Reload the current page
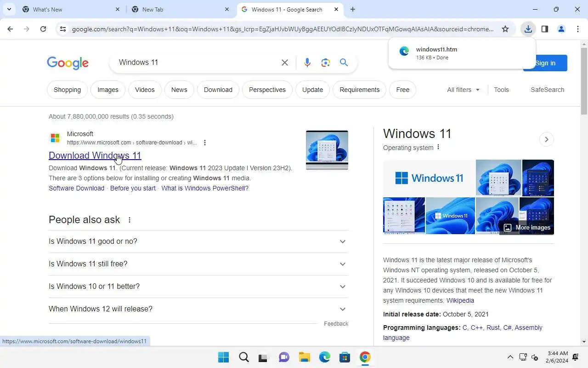The image size is (588, 368). (x=43, y=29)
